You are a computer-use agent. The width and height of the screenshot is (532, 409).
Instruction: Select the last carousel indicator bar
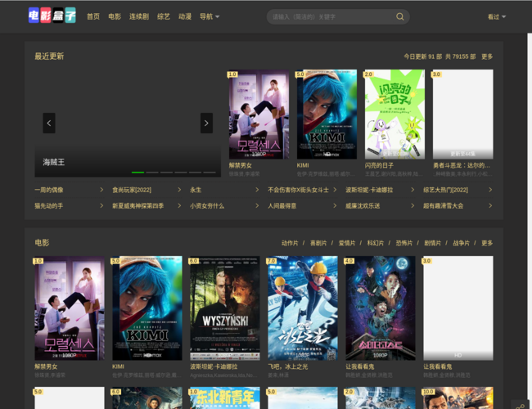[x=210, y=173]
